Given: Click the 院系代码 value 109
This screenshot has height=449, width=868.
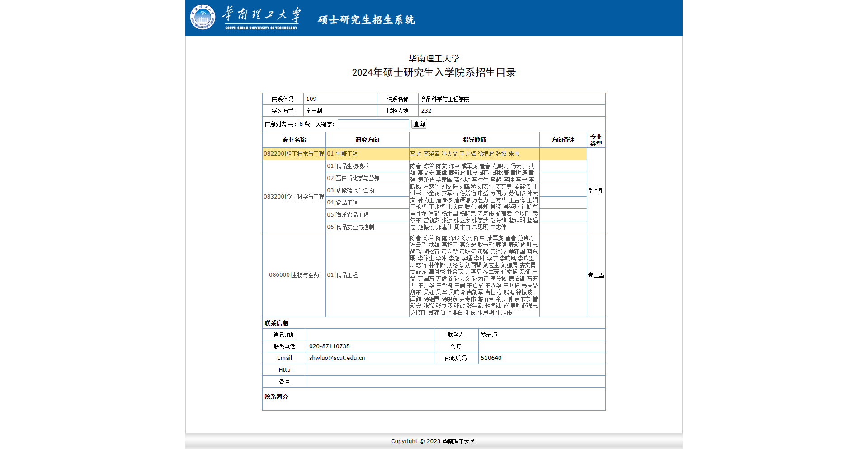Looking at the screenshot, I should point(311,99).
